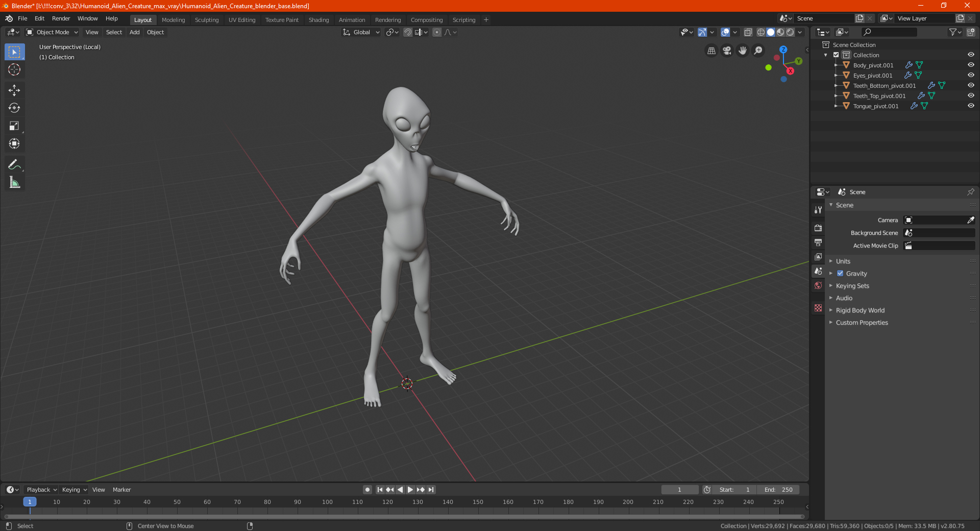The height and width of the screenshot is (531, 980).
Task: Switch to the UV Editing workspace tab
Action: point(242,20)
